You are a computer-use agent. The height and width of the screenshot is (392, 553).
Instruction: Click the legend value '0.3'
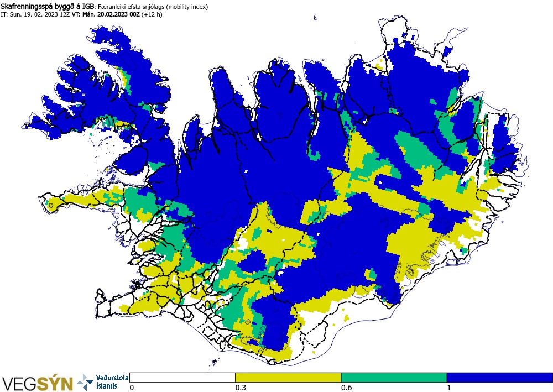click(x=241, y=388)
